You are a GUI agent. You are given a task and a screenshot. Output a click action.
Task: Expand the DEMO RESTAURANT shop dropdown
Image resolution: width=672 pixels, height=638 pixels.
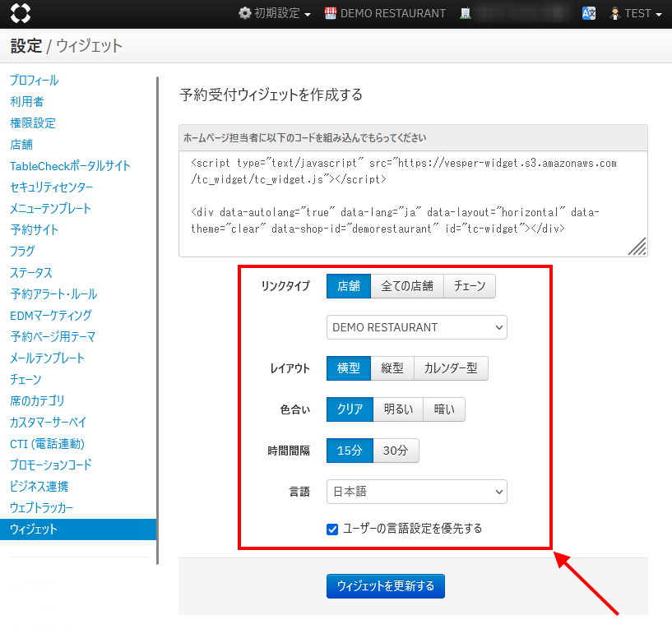[x=416, y=327]
